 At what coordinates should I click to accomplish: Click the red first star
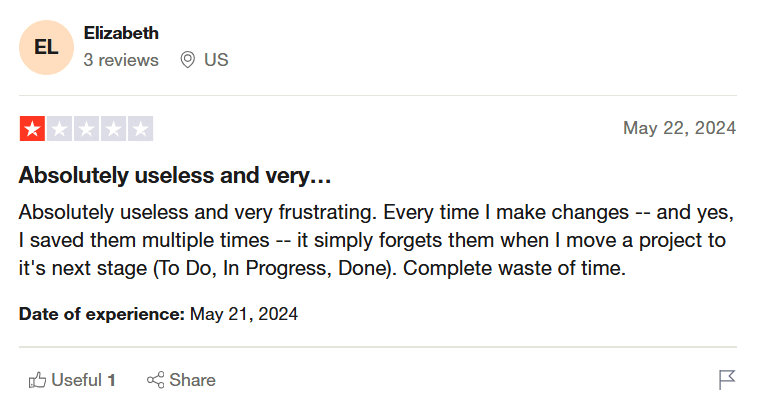(x=32, y=129)
